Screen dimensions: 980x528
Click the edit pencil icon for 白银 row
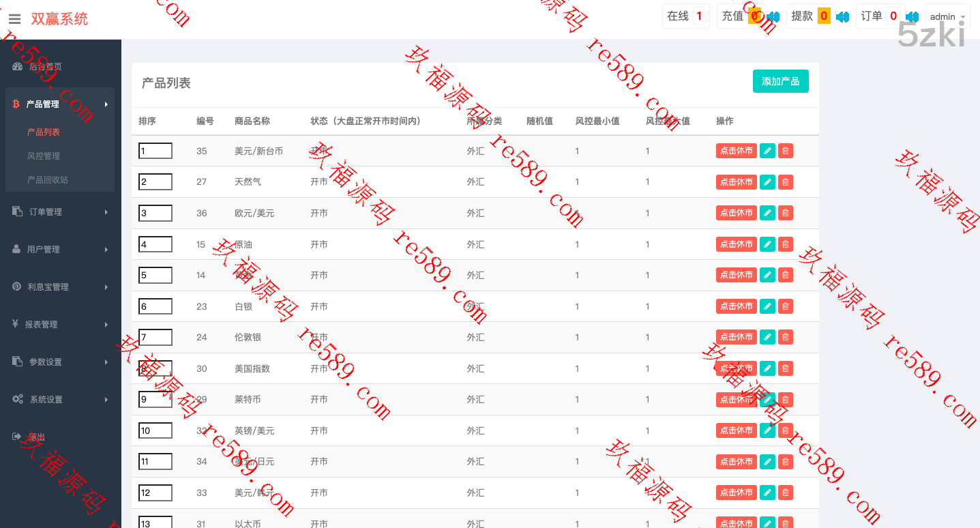[x=767, y=306]
